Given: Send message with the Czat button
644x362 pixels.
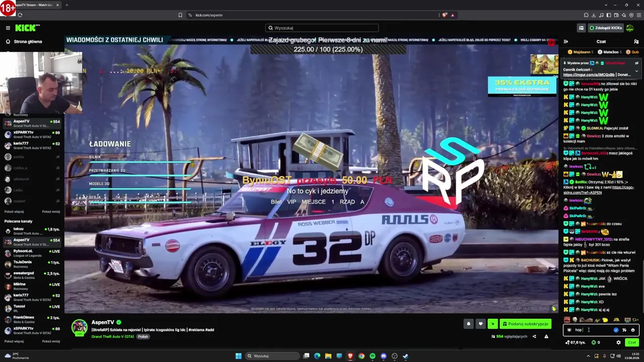Looking at the screenshot, I should pos(632,342).
